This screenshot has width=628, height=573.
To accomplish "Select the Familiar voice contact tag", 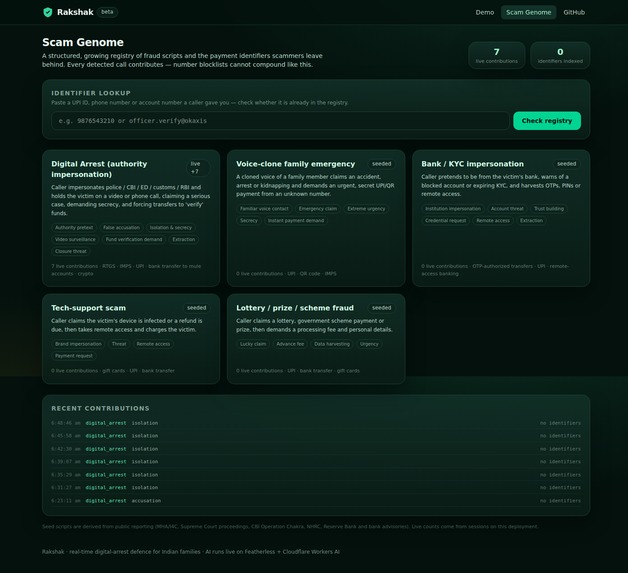I will 264,209.
